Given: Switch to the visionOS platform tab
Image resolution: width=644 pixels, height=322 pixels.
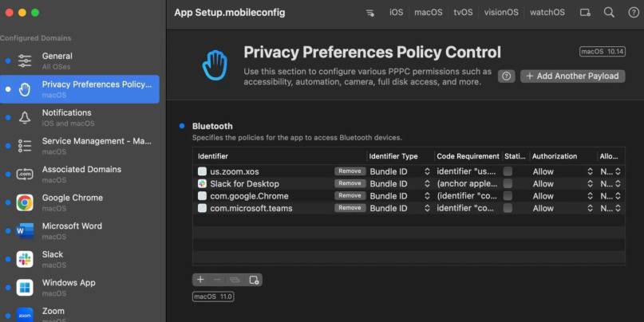Looking at the screenshot, I should click(x=500, y=13).
